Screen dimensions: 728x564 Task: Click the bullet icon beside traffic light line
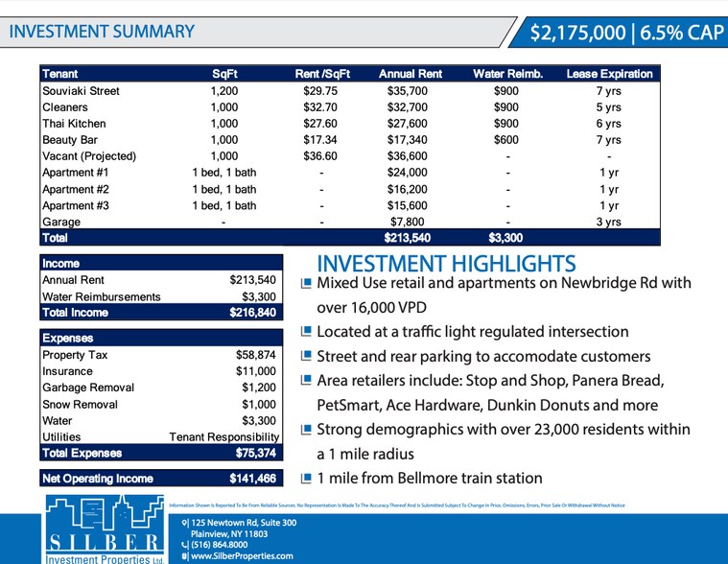coord(306,332)
